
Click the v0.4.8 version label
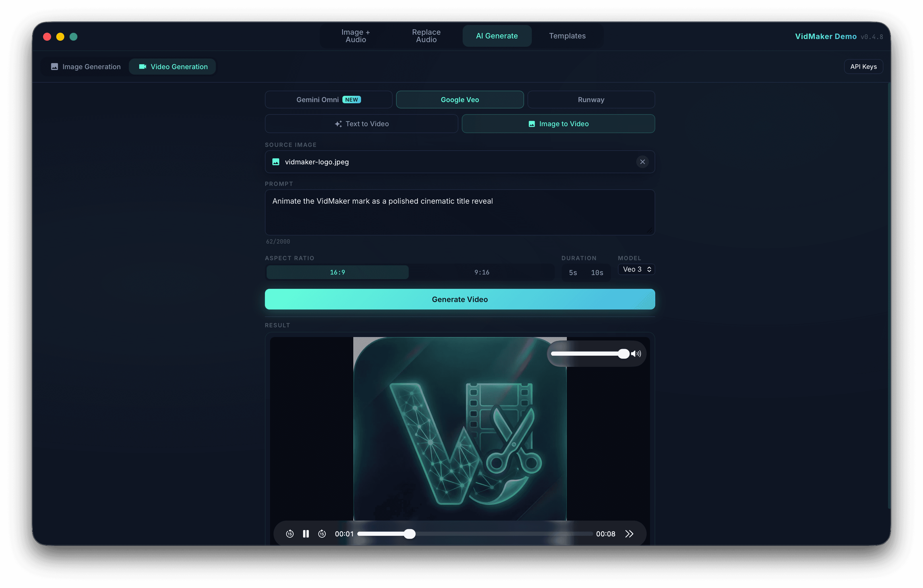click(872, 37)
